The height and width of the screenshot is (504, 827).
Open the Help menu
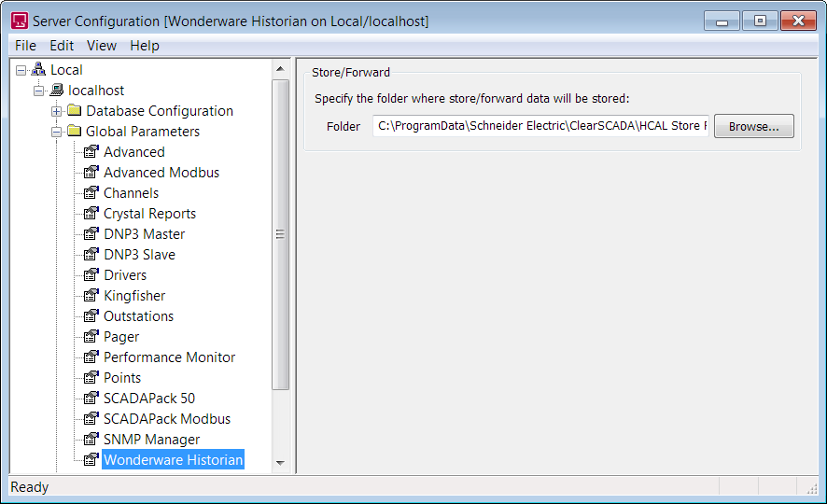(x=145, y=46)
